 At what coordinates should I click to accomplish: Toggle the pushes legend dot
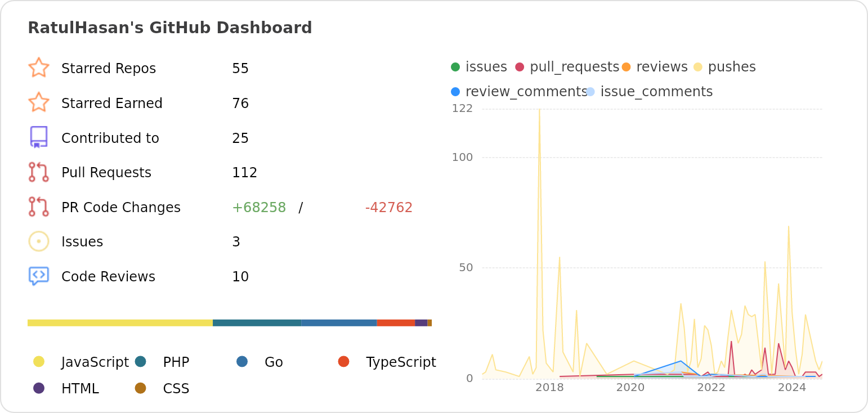698,67
